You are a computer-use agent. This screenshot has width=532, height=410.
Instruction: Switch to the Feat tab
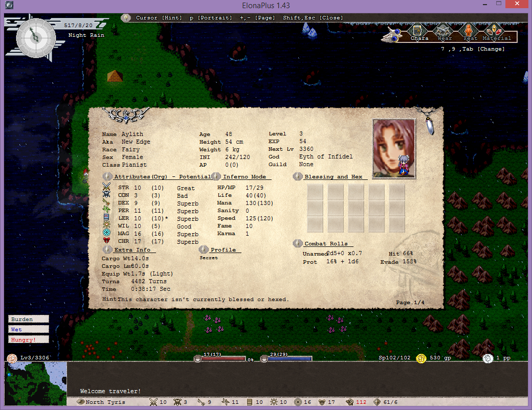tap(469, 33)
